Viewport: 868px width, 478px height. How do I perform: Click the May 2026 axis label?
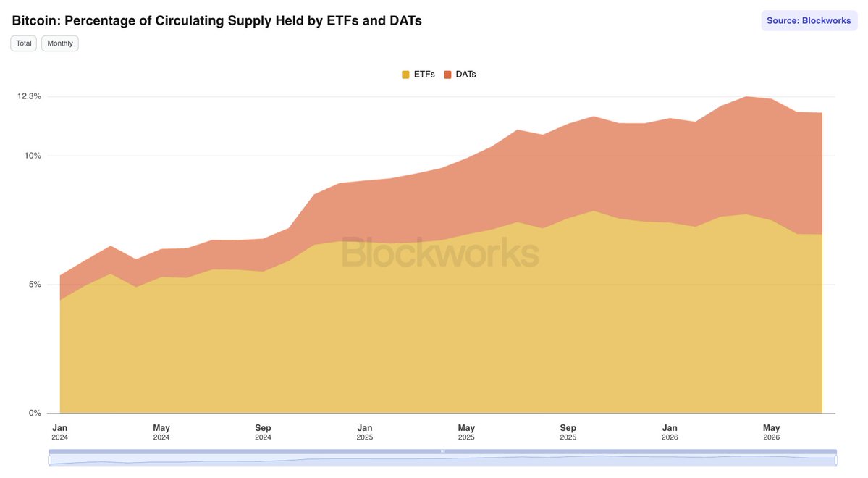pos(771,432)
